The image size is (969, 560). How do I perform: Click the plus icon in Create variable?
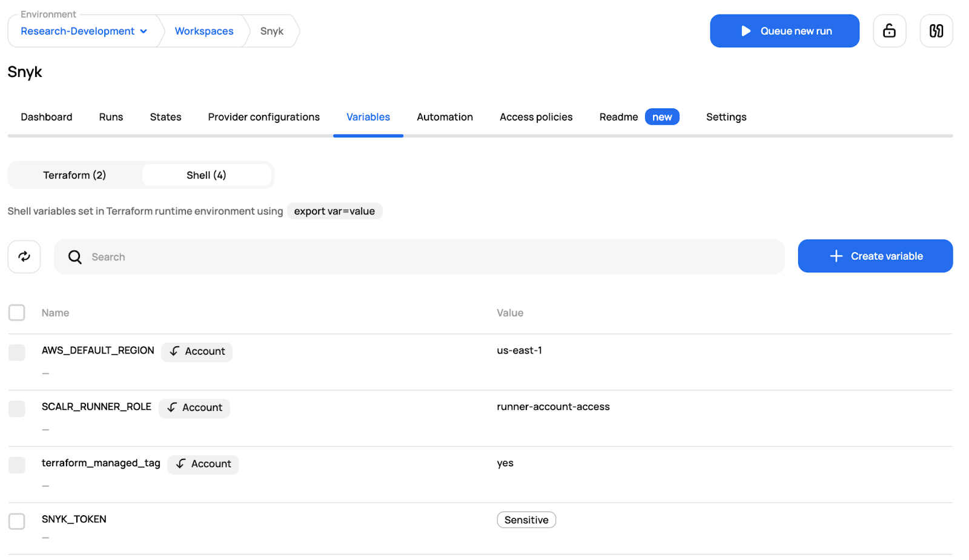(x=836, y=256)
